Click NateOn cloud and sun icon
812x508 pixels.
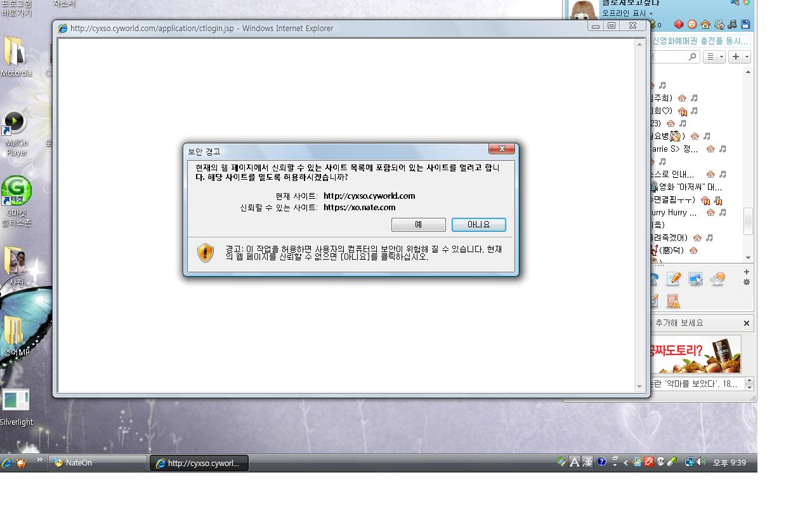(x=717, y=279)
